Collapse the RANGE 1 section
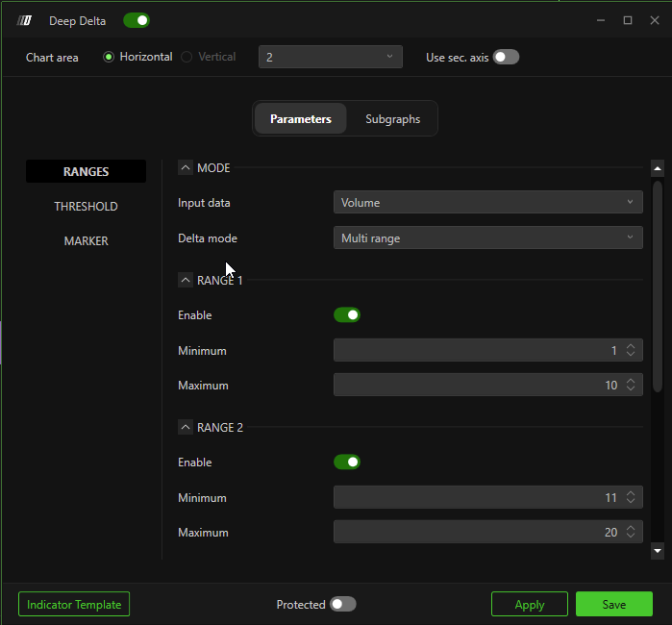 coord(186,280)
